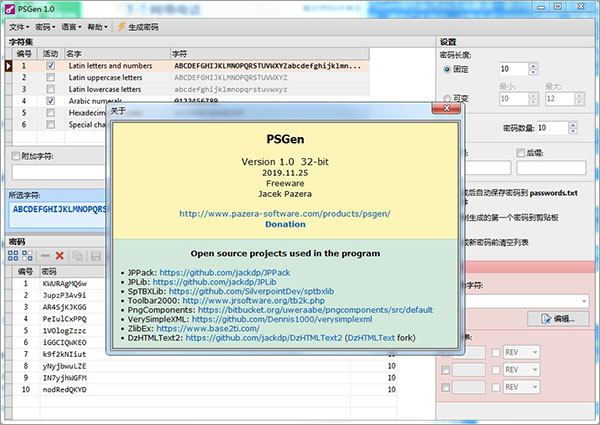Expand the characters combo box above the edit button
This screenshot has width=600, height=425.
584,301
